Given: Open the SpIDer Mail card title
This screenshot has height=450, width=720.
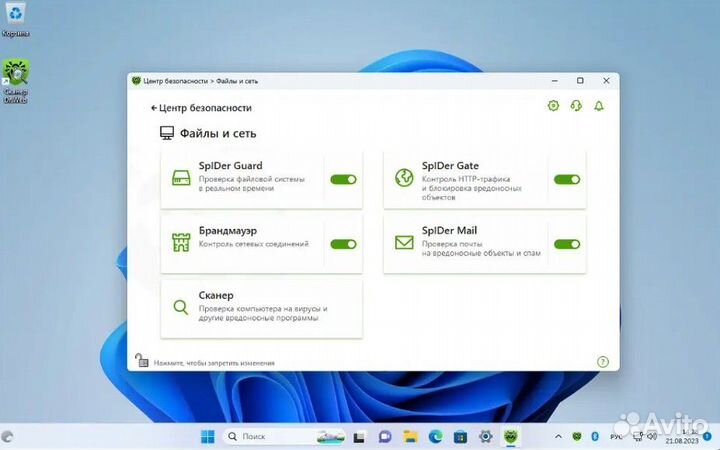Looking at the screenshot, I should click(x=449, y=231).
